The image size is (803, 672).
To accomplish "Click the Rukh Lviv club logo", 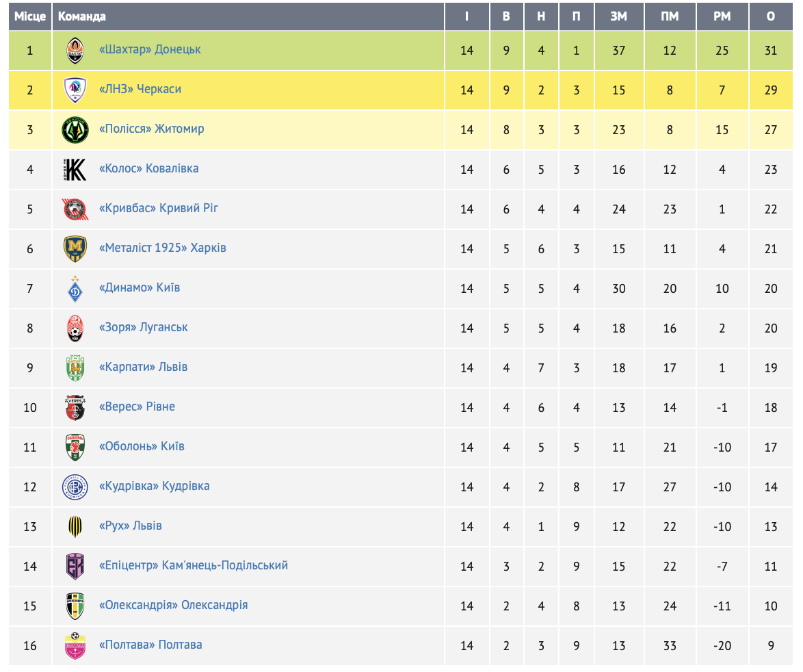I will [x=75, y=527].
